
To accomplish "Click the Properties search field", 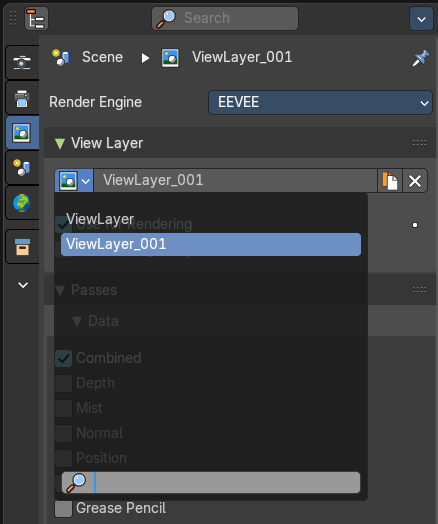I will click(x=225, y=18).
